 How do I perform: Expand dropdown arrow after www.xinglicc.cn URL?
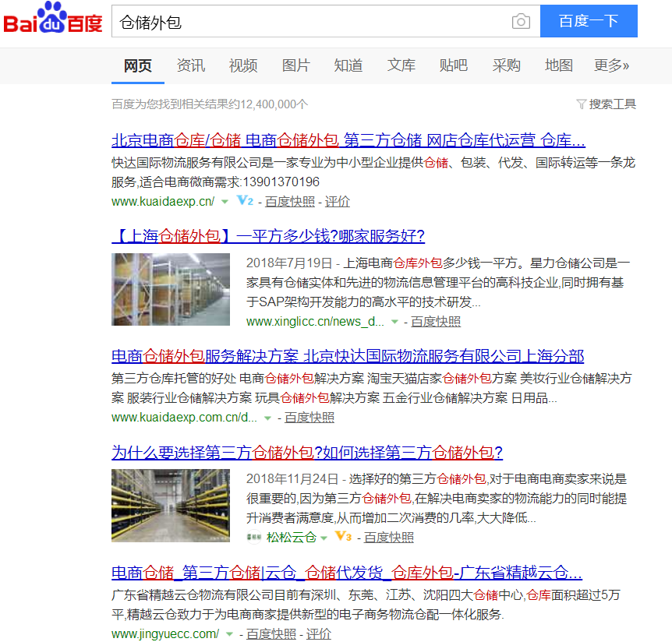394,322
